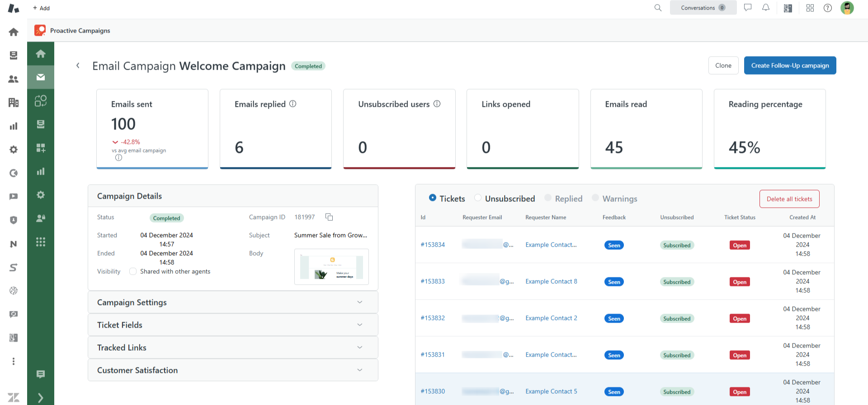Image resolution: width=868 pixels, height=405 pixels.
Task: Expand the Customer Satisfaction section
Action: tap(233, 370)
